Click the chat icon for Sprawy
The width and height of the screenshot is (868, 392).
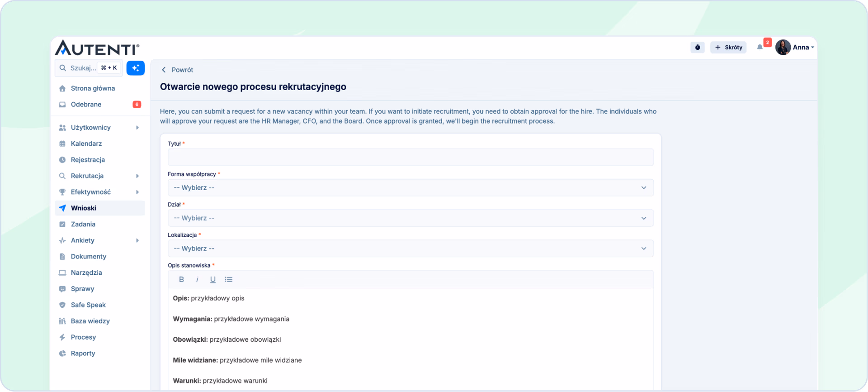tap(62, 289)
